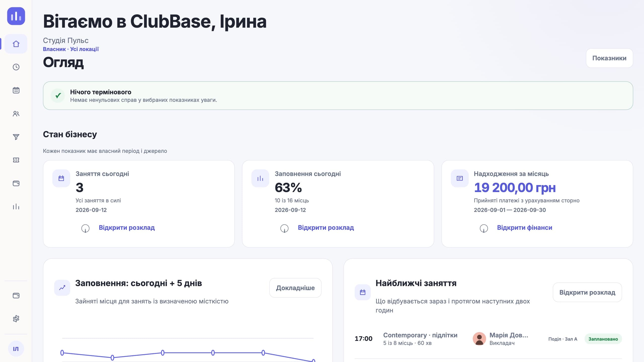Click the Заплановано status badge
Image resolution: width=644 pixels, height=362 pixels.
[603, 339]
